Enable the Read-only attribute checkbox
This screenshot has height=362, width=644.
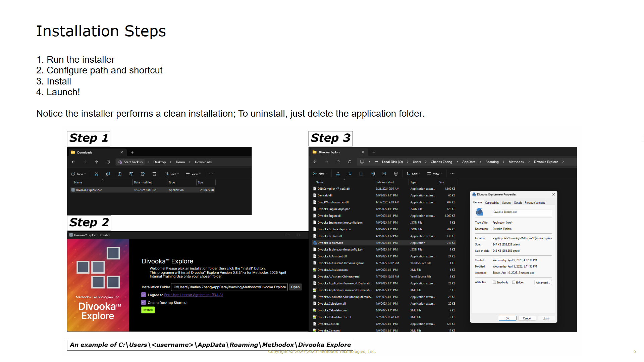(494, 283)
